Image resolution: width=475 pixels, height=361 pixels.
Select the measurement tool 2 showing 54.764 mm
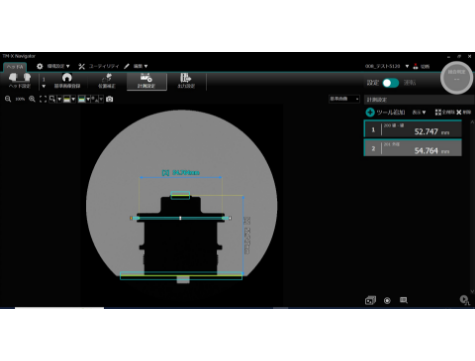coord(413,148)
